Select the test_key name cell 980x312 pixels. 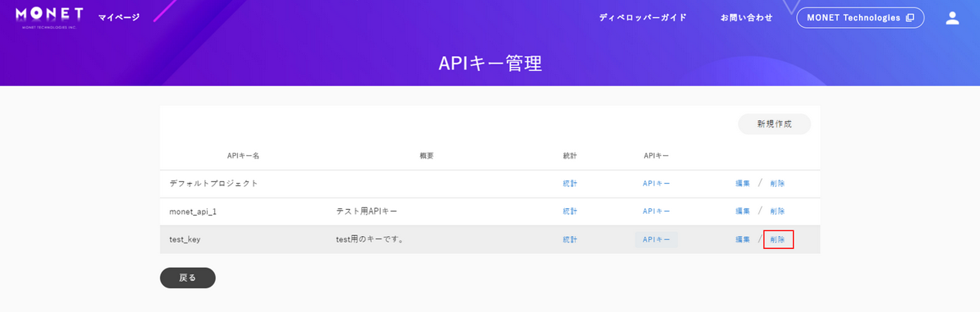pos(185,239)
